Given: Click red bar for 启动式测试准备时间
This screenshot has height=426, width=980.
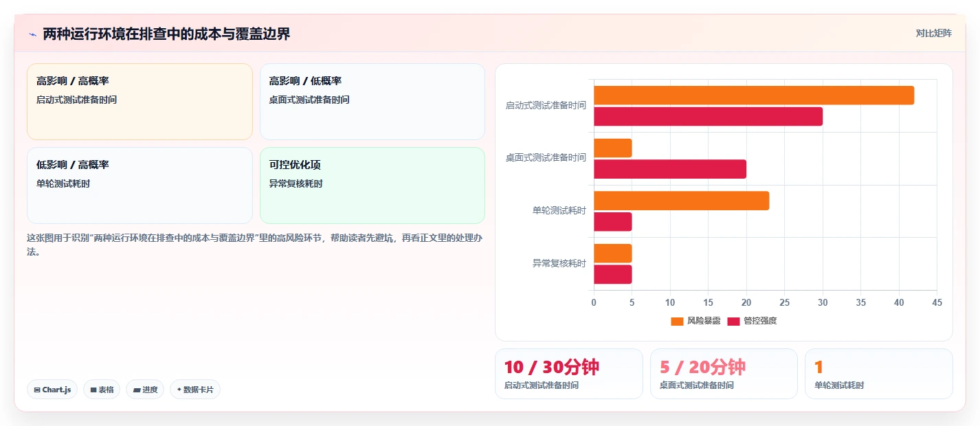Looking at the screenshot, I should coord(708,117).
